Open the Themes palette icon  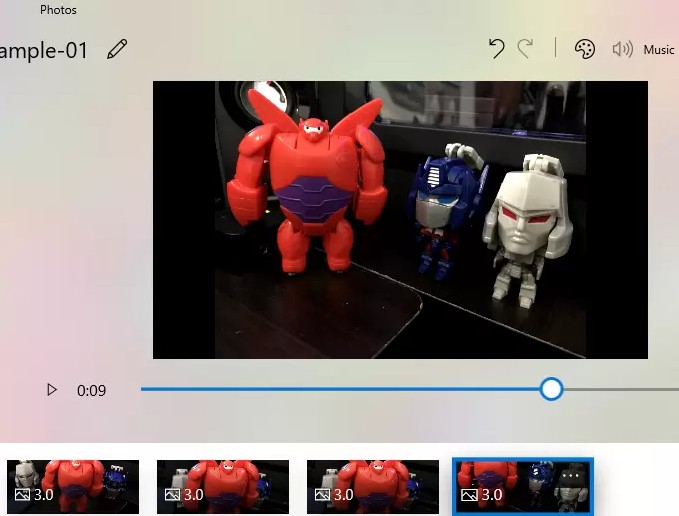(585, 49)
